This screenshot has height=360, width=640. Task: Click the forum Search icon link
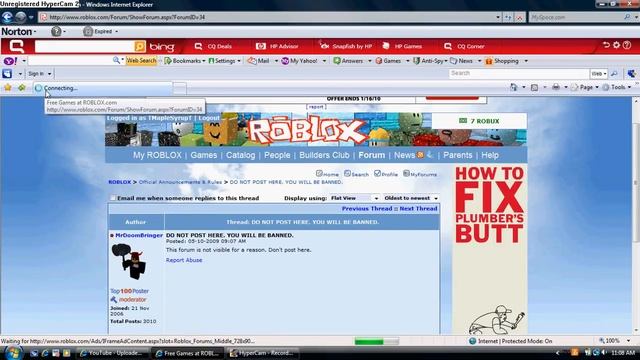click(356, 174)
